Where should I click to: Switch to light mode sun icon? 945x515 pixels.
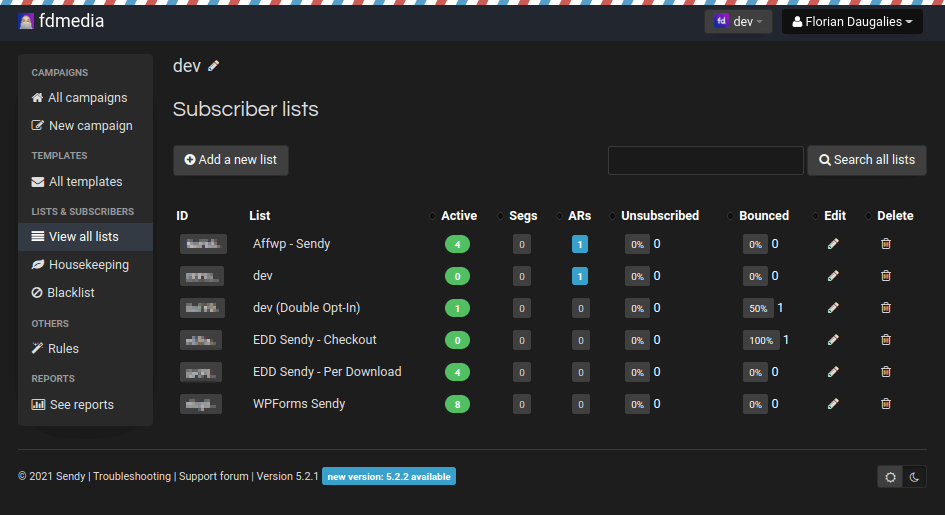click(890, 477)
